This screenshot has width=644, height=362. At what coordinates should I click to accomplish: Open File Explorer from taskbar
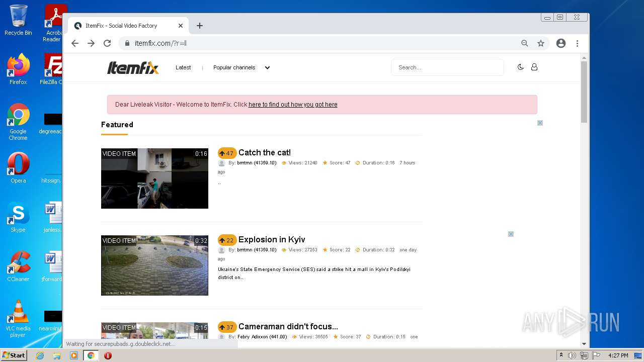pos(57,355)
